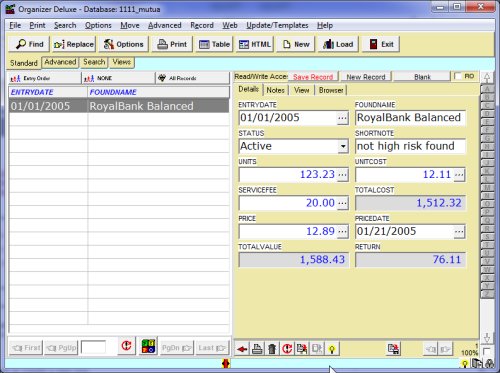Open the Record menu
This screenshot has height=373, width=500.
pos(202,25)
